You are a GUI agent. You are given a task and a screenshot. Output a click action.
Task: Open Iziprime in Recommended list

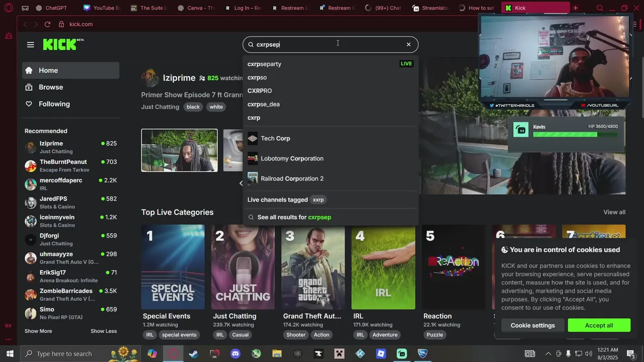click(70, 147)
